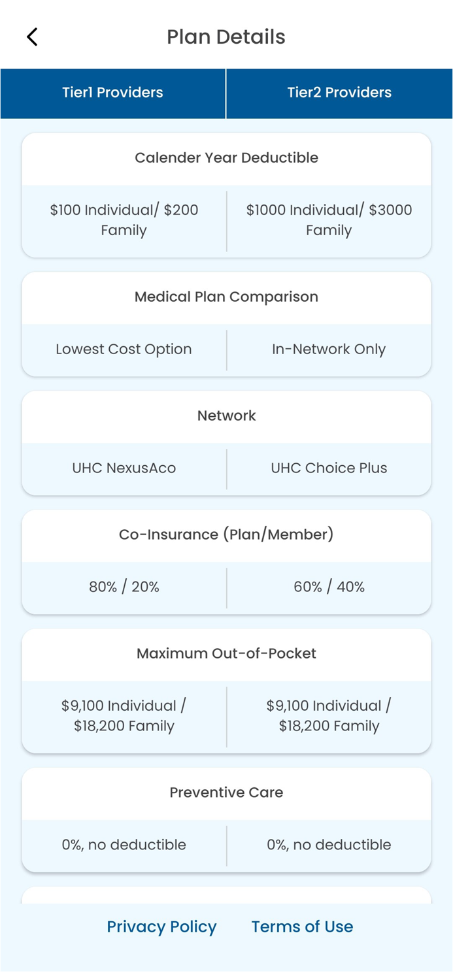This screenshot has width=453, height=980.
Task: Click the Tier1 0%, no deductible cell
Action: [124, 845]
